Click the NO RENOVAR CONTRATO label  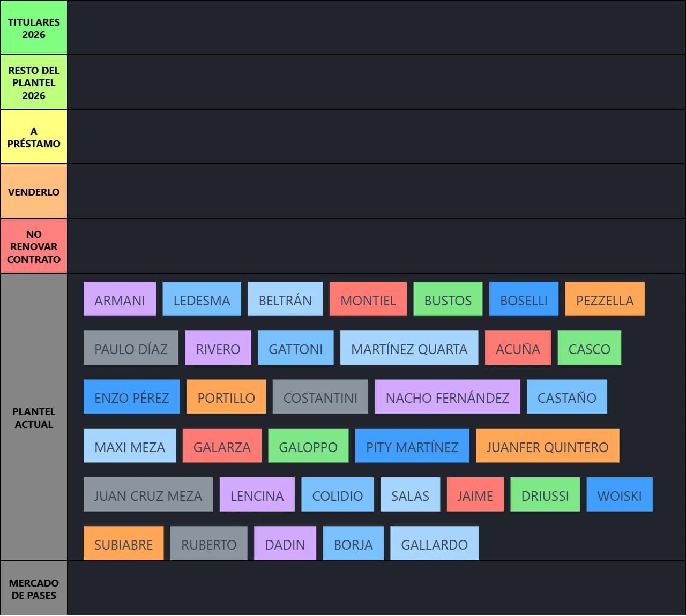tap(34, 246)
